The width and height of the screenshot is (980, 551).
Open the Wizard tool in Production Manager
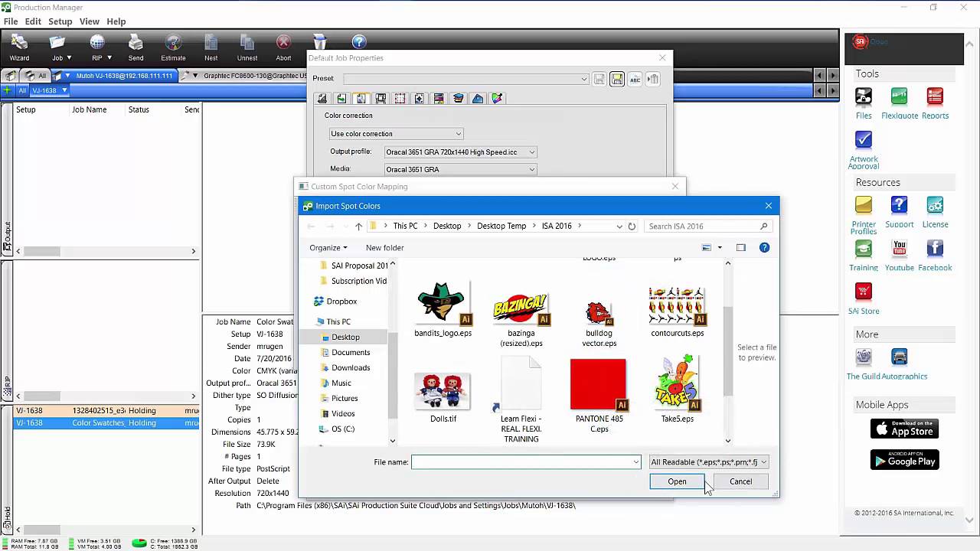(x=19, y=48)
